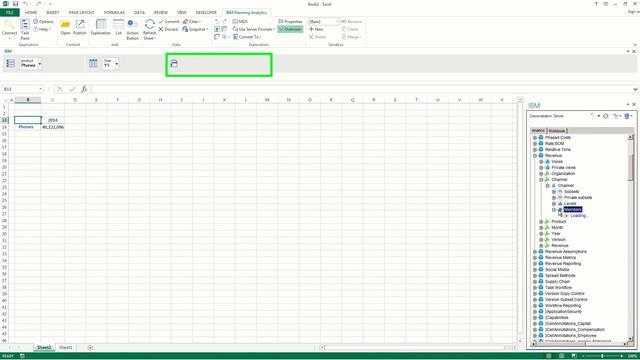Click the Properties button
Image resolution: width=640 pixels, height=360 pixels.
coord(290,22)
